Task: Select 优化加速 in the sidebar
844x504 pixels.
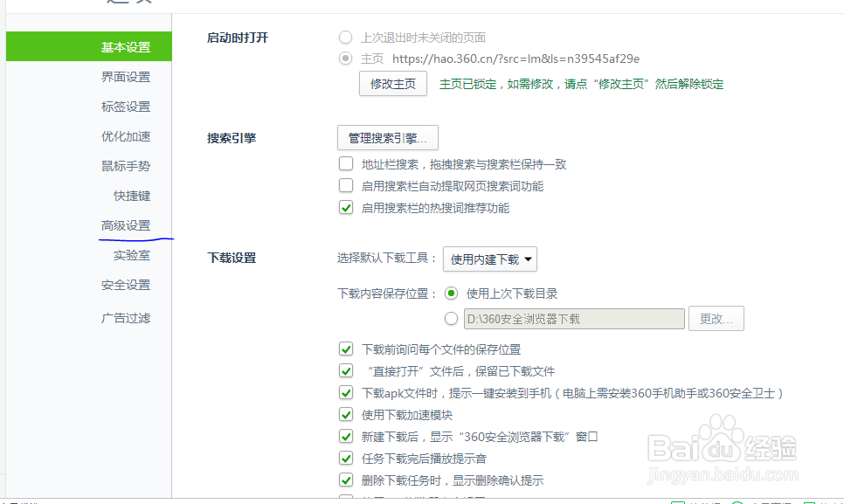Action: pyautogui.click(x=126, y=136)
